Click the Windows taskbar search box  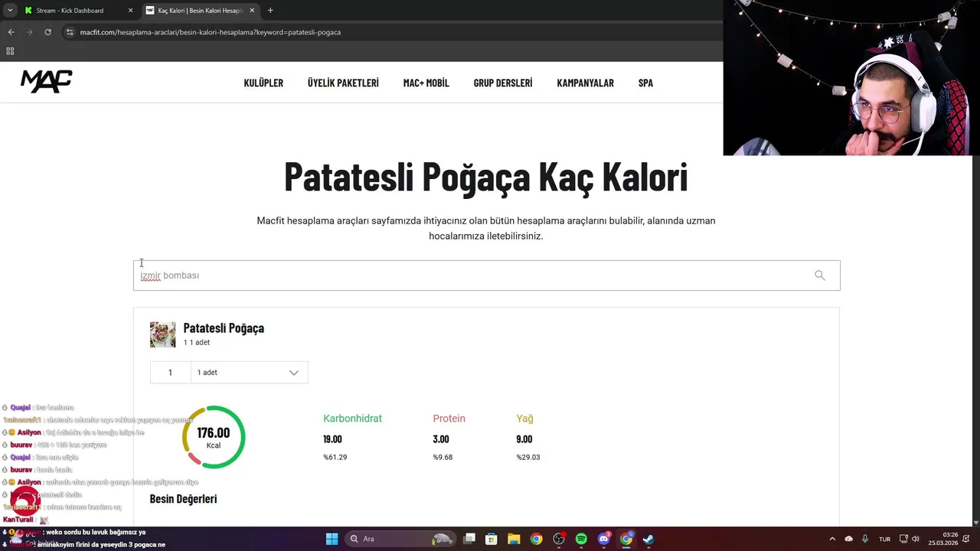tap(400, 539)
